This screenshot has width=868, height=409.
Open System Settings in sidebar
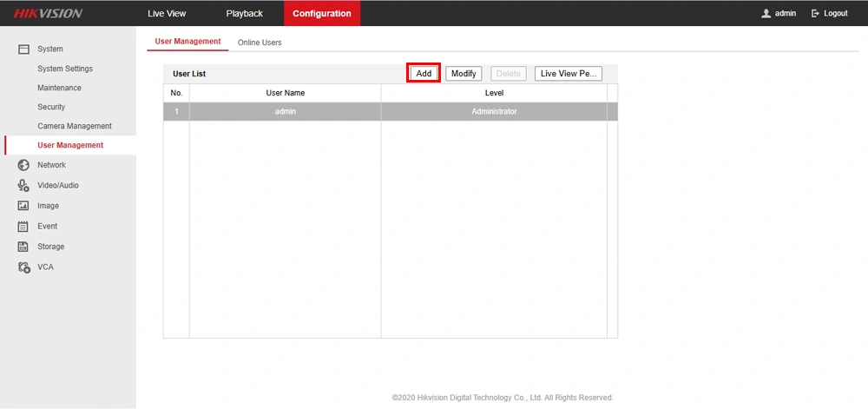(65, 69)
